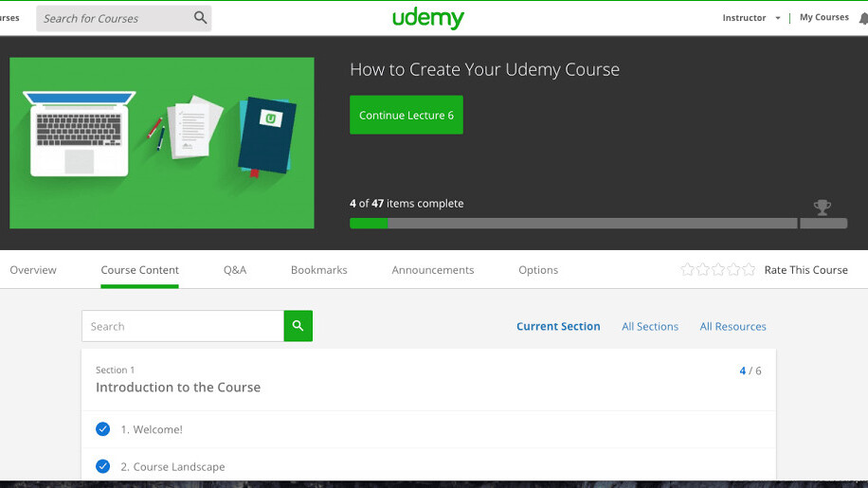Click the fifth rating star
This screenshot has height=488, width=868.
(x=749, y=270)
